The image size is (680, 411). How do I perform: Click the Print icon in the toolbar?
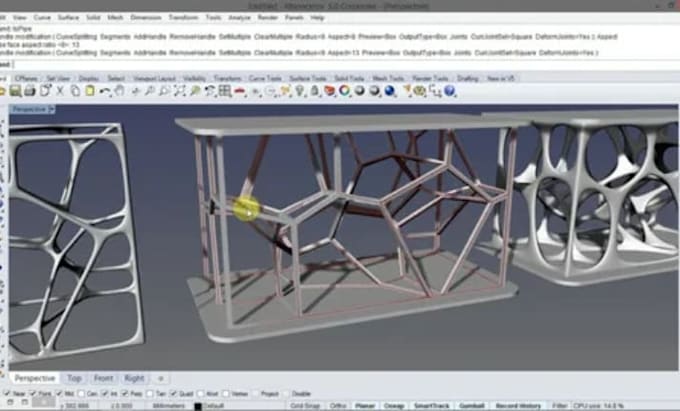pyautogui.click(x=29, y=91)
